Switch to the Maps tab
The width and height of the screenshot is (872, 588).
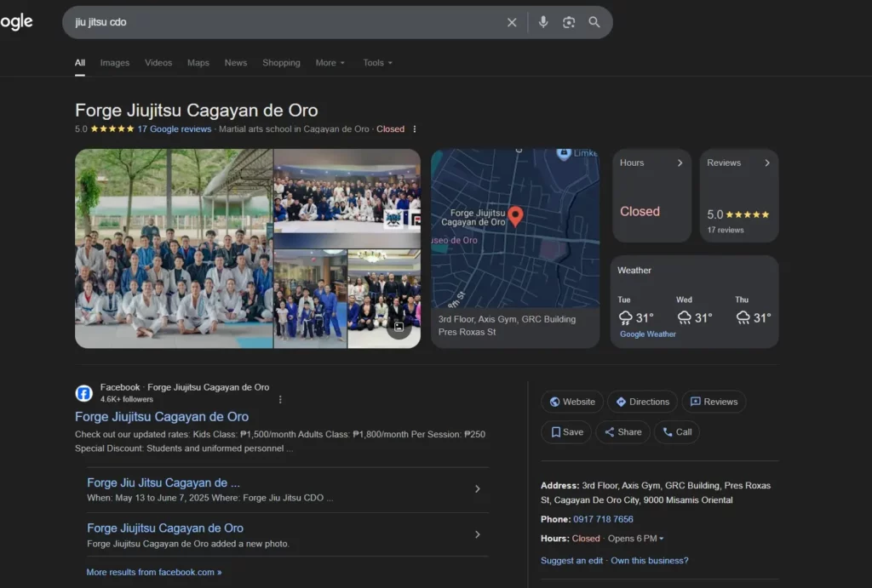click(198, 63)
